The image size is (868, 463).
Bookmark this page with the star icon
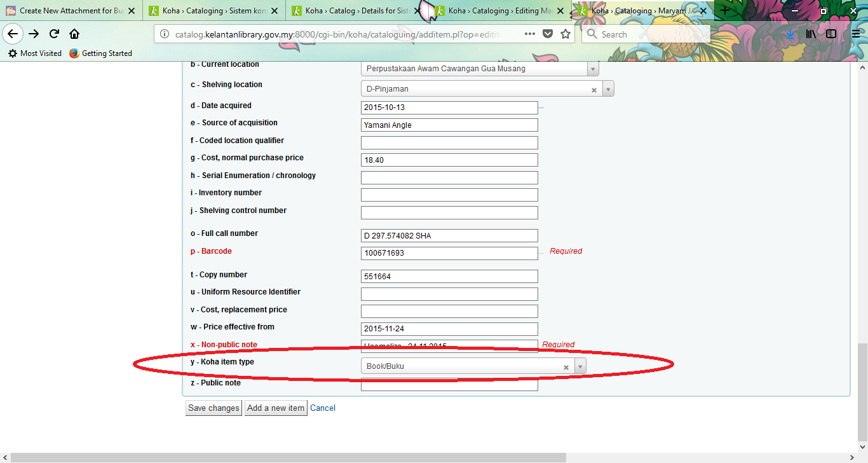click(x=565, y=34)
